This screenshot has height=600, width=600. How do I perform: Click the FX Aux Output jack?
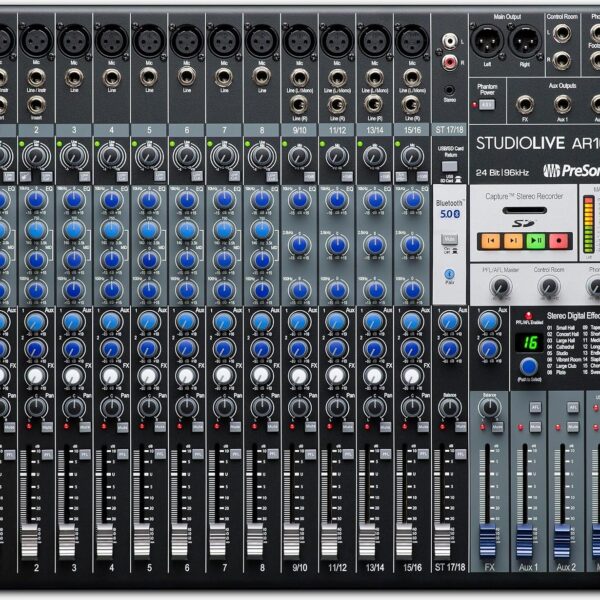pyautogui.click(x=525, y=104)
